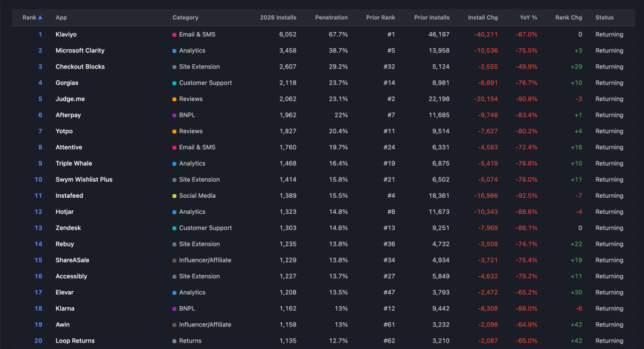Click the #32 prior rank cell

point(389,67)
